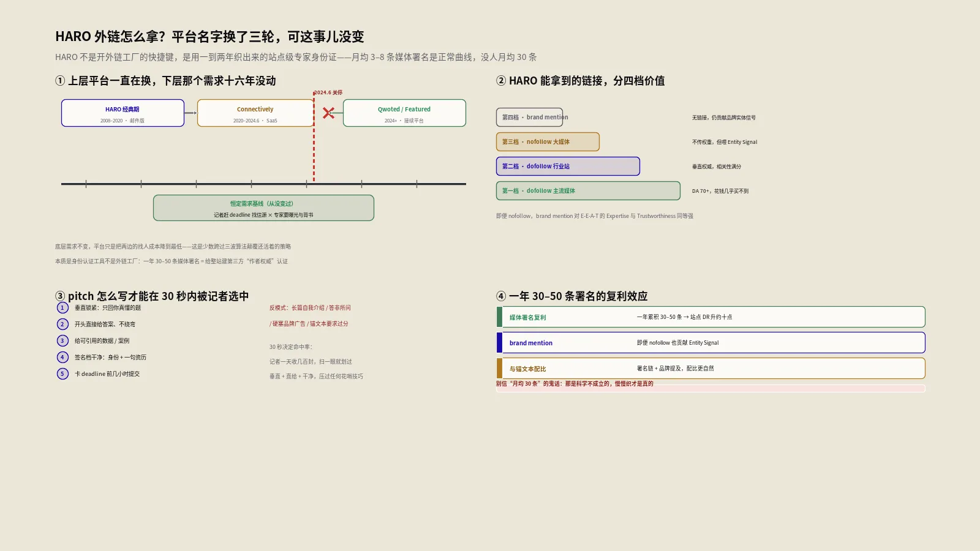
Task: Click the Qwoted / Featured timeline box
Action: (404, 113)
